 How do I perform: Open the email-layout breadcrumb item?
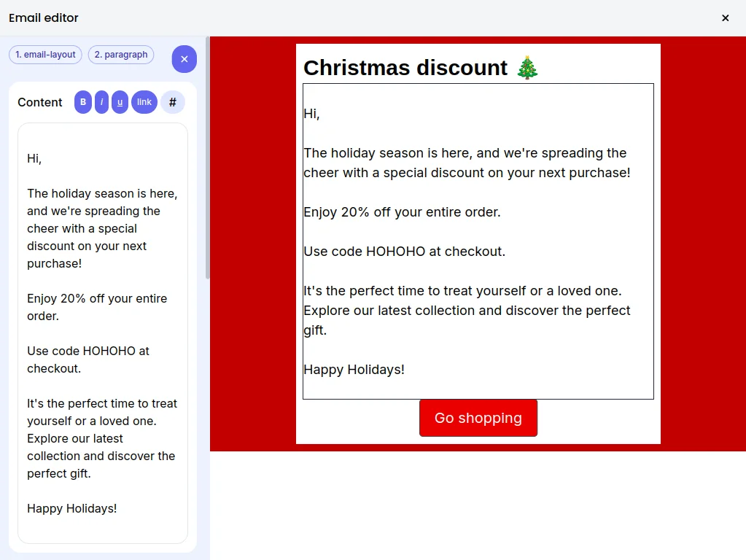point(45,55)
